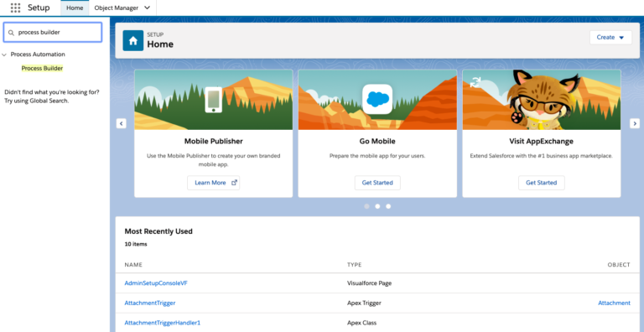Click the 10 items count text
Image resolution: width=644 pixels, height=332 pixels.
point(136,244)
